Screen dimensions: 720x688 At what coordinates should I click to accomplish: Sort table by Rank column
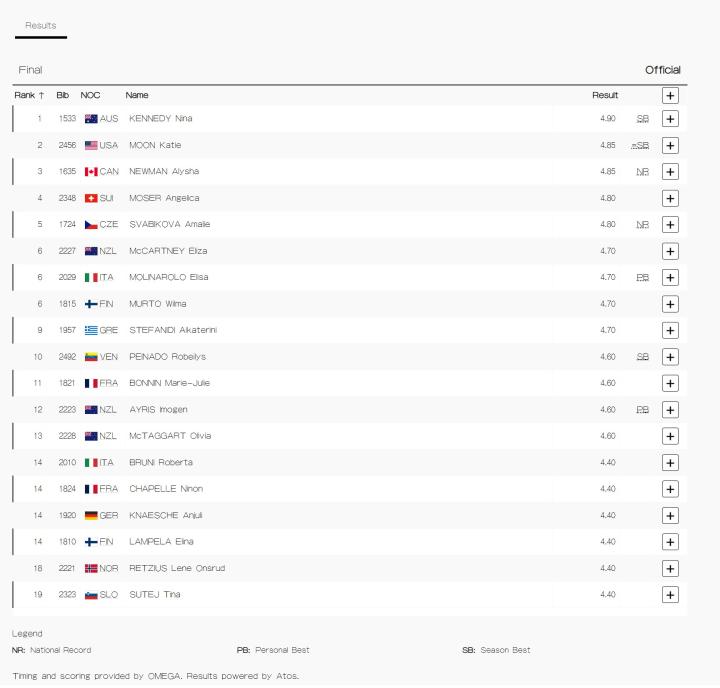(x=29, y=95)
